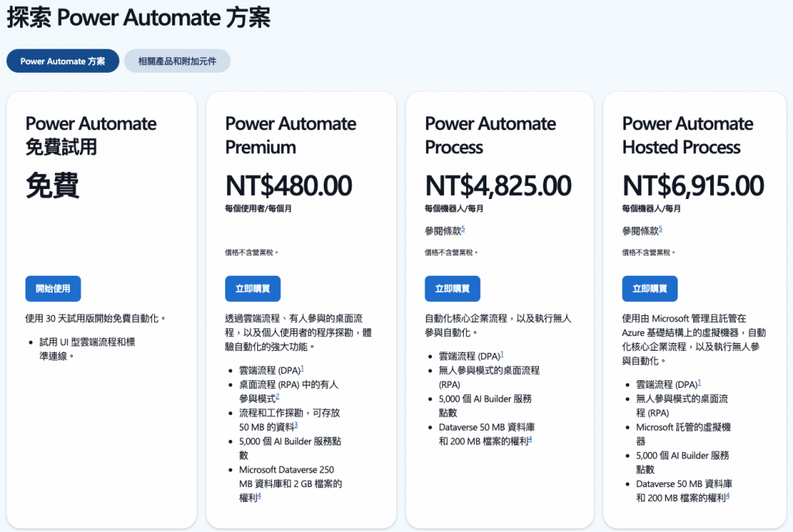The image size is (793, 532).
Task: Click 立即購買 under Power Automate Premium
Action: tap(253, 289)
